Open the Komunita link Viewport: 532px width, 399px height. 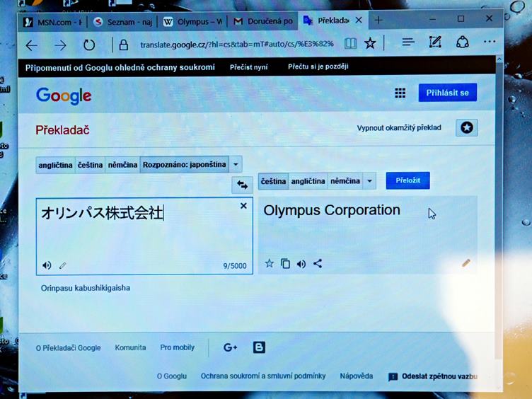coord(130,347)
